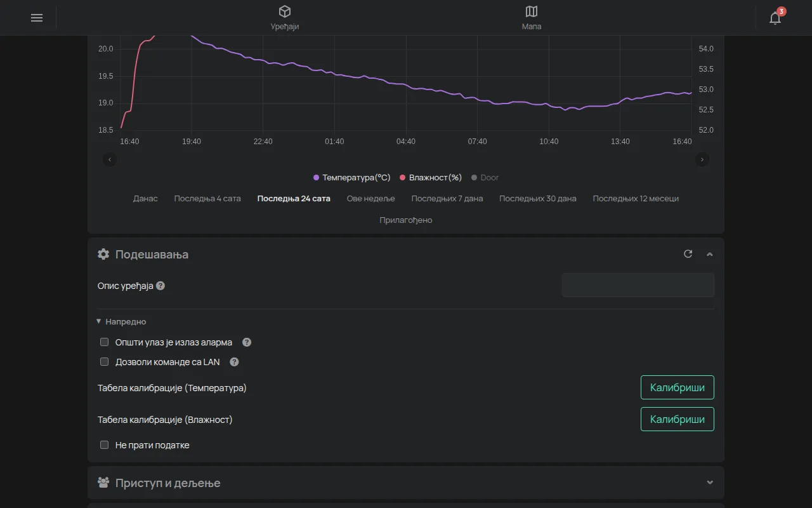Click help icon beside Дозволи команде са LAN
This screenshot has width=812, height=508.
coord(234,362)
